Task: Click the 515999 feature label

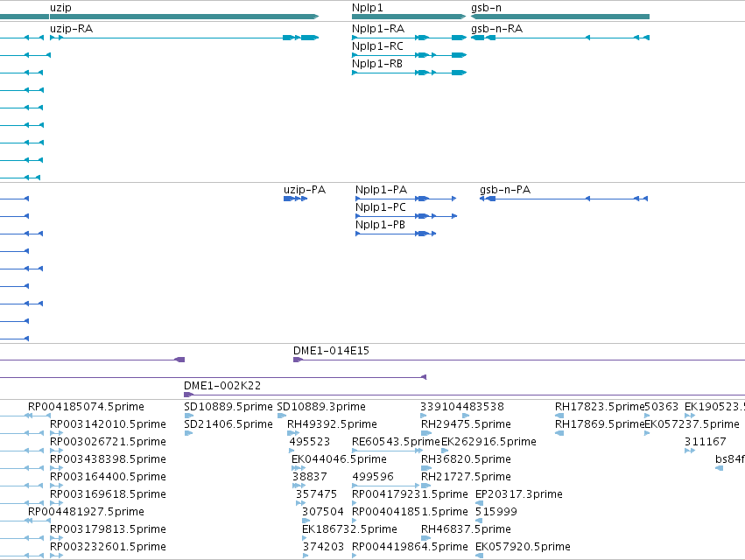Action: click(x=496, y=512)
